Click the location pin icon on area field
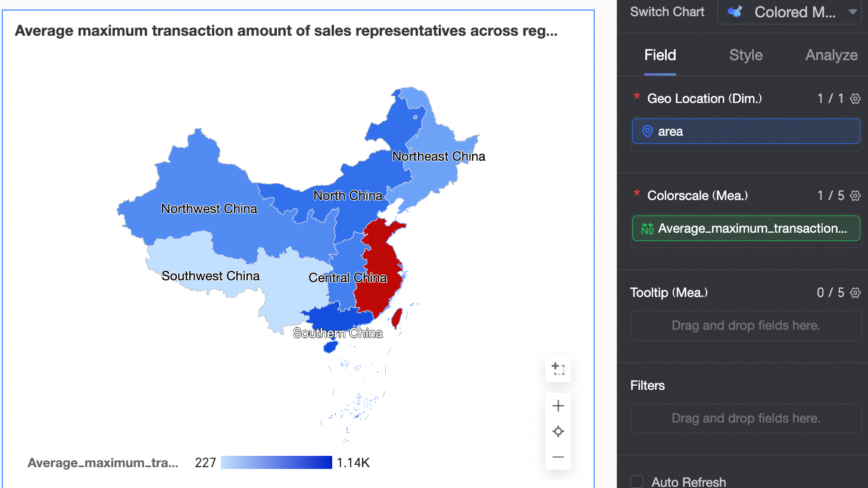Viewport: 868px width, 488px height. coord(647,132)
